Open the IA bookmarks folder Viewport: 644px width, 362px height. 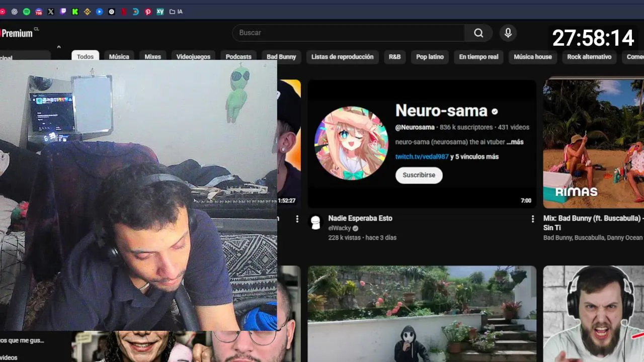(176, 12)
